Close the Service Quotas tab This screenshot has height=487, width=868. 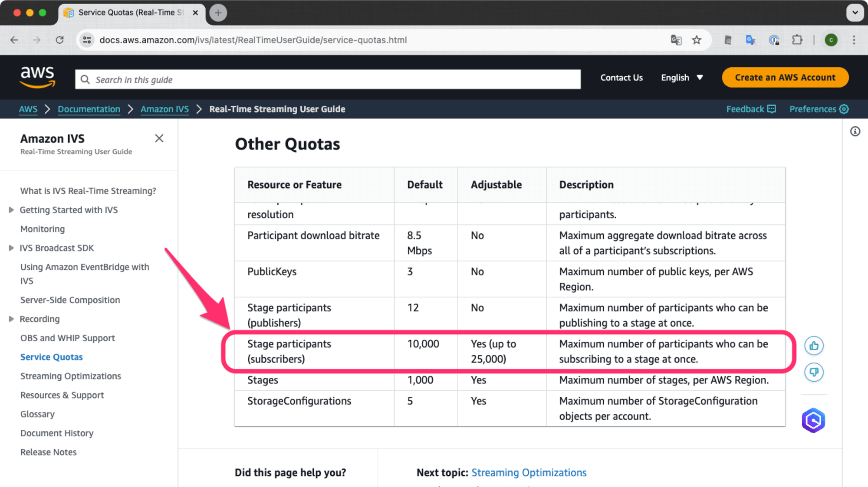click(195, 13)
